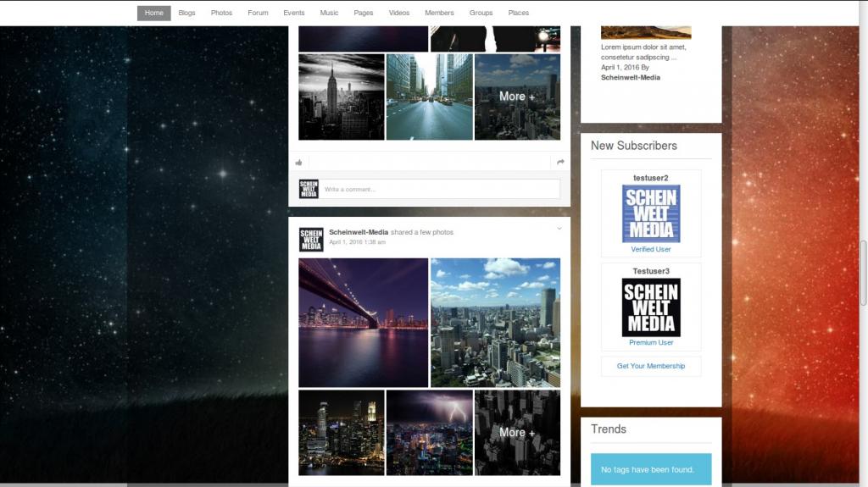Click the Scheinwelt-Media author name in post
Image resolution: width=868 pixels, height=487 pixels.
click(359, 232)
